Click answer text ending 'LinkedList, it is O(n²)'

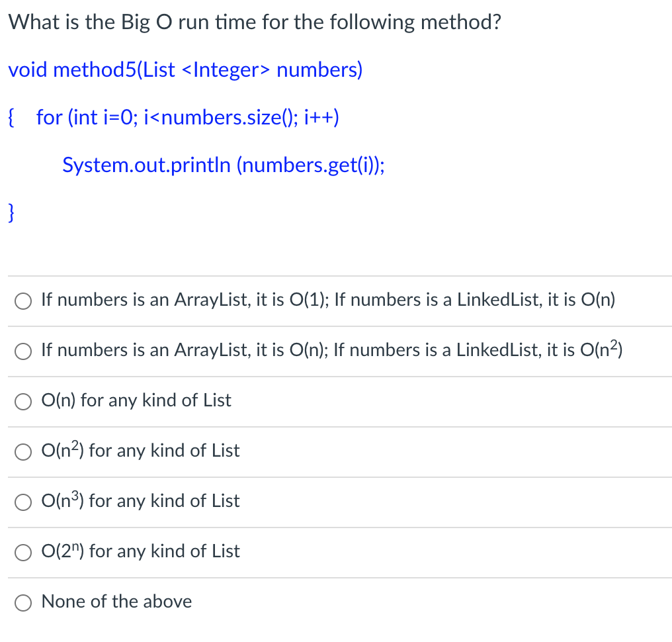332,349
